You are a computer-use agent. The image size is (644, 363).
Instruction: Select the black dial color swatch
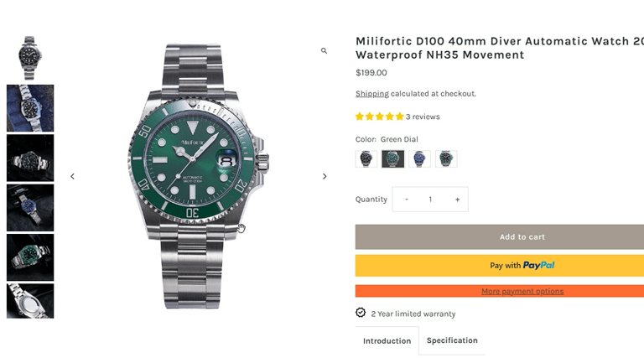(x=366, y=158)
